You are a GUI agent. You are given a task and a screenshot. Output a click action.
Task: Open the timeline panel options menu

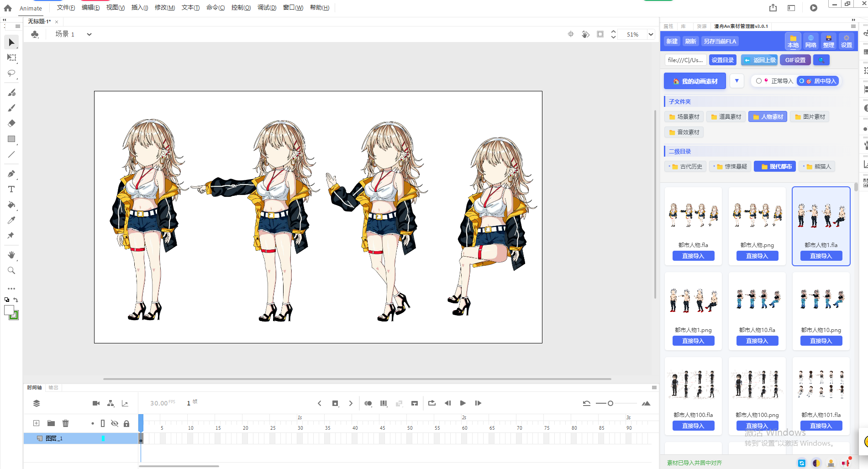coord(654,388)
